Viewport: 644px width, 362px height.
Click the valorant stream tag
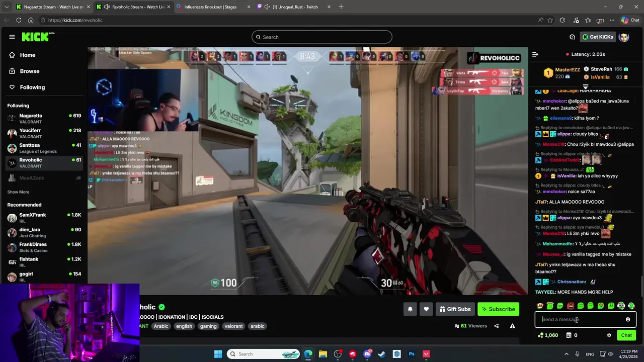pos(233,326)
